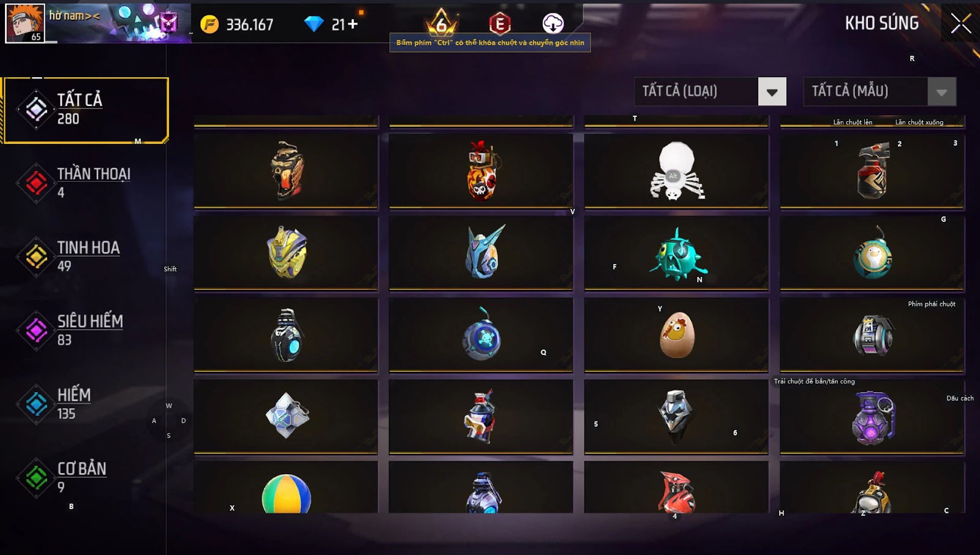Click the gold coin currency icon
Image resolution: width=980 pixels, height=555 pixels.
coord(209,25)
